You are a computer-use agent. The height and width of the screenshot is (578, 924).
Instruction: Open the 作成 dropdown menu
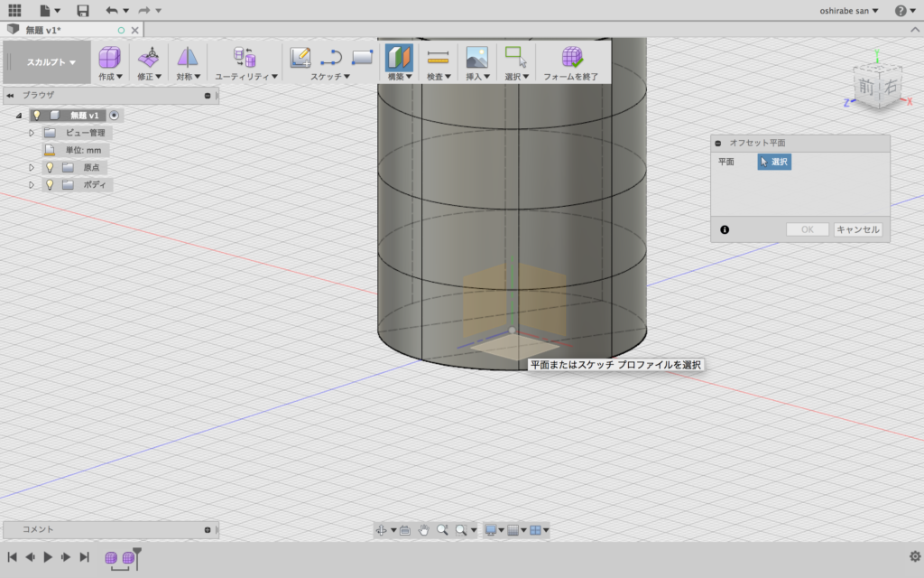[110, 77]
